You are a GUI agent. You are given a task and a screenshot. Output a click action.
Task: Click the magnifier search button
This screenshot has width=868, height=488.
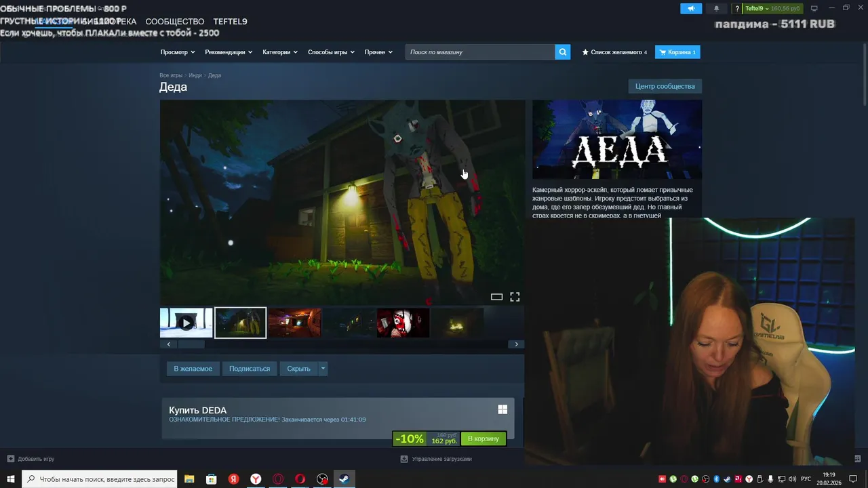pyautogui.click(x=562, y=52)
